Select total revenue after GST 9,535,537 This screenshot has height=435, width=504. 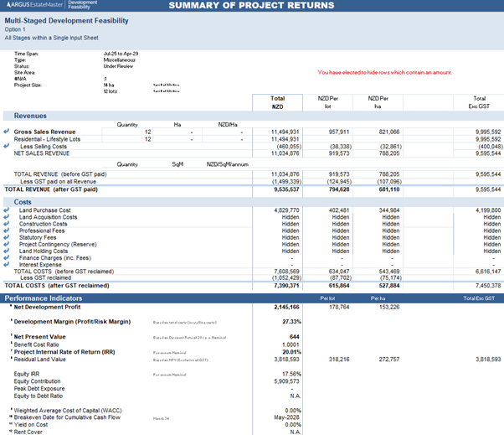pyautogui.click(x=286, y=189)
